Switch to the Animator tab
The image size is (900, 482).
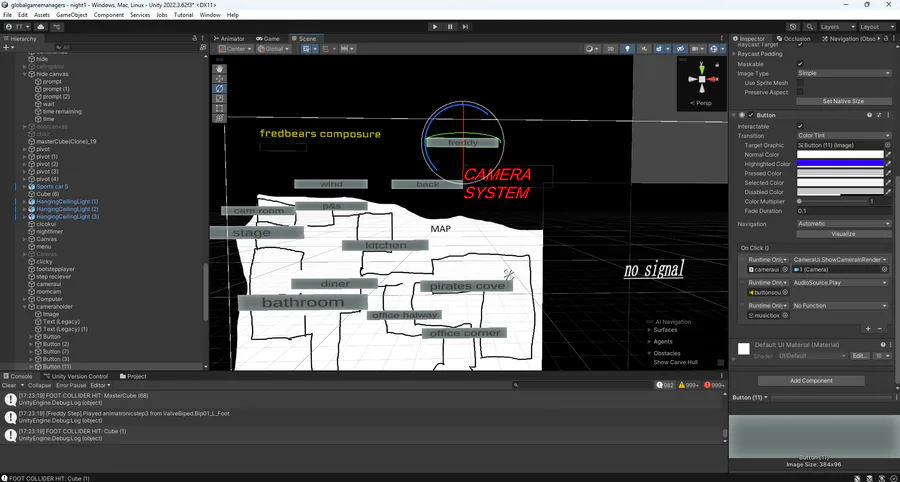coord(228,38)
